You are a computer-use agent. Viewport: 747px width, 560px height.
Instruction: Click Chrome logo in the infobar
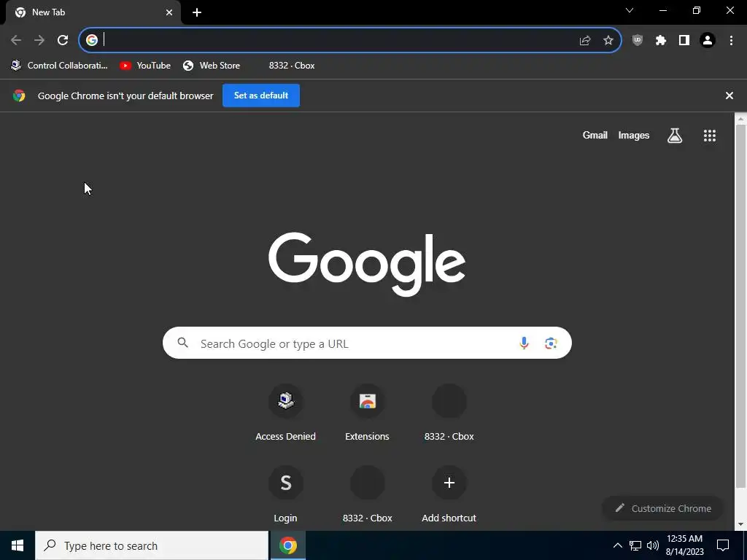coord(19,96)
